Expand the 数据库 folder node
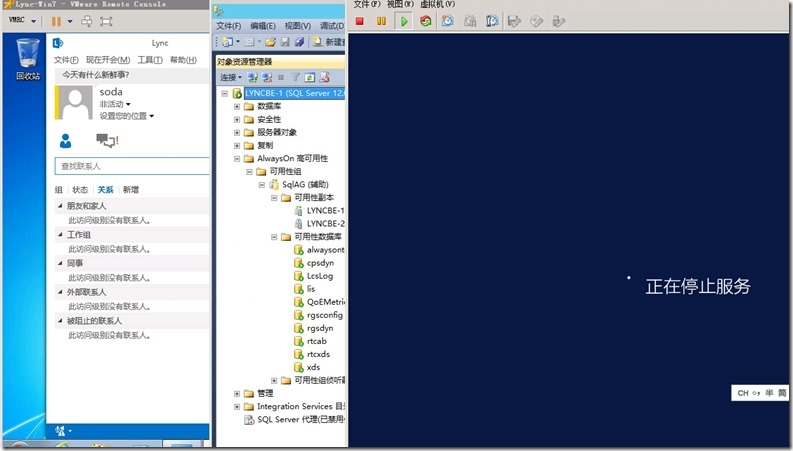The image size is (793, 451). [x=237, y=107]
